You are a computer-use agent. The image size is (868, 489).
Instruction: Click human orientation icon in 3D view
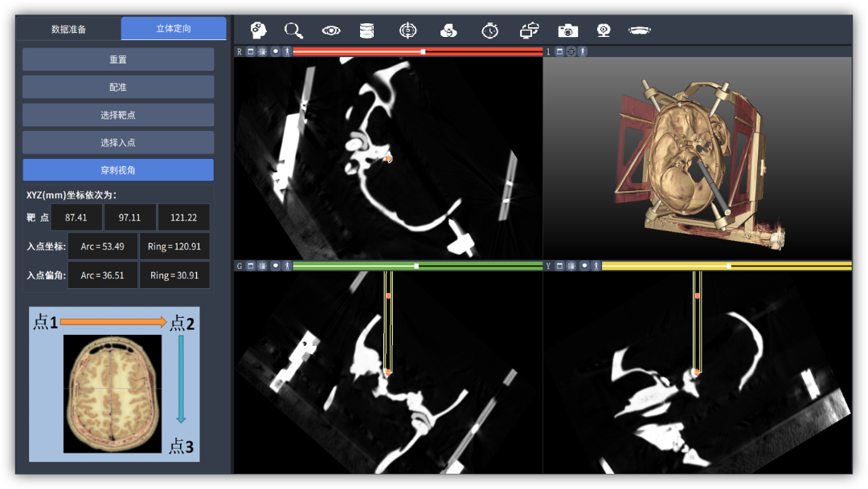(583, 51)
